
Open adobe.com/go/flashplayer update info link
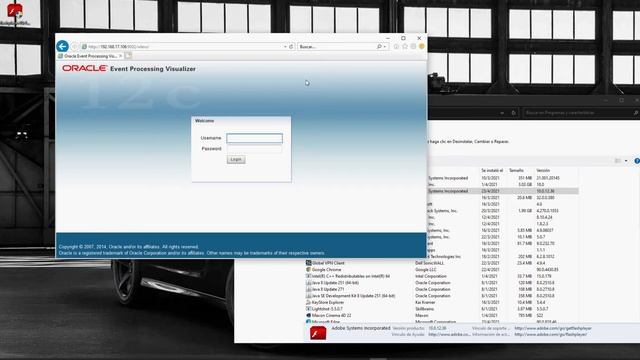(x=551, y=335)
